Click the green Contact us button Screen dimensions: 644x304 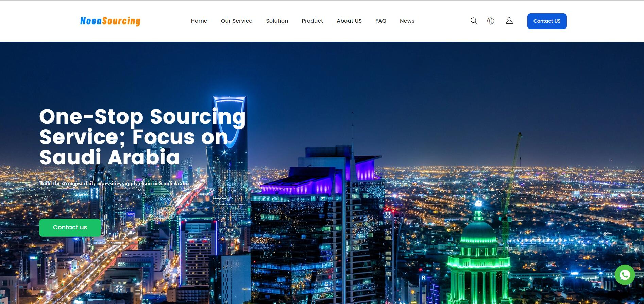70,227
